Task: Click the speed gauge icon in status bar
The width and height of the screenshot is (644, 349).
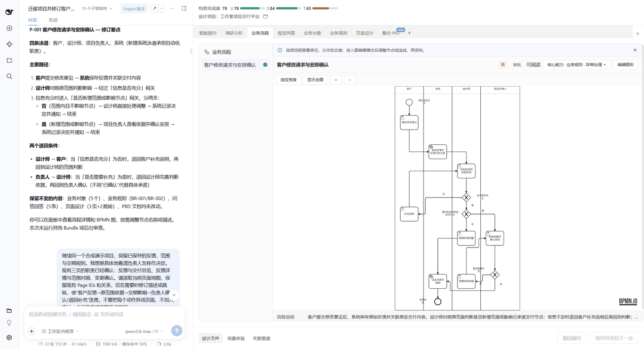Action: (x=40, y=344)
